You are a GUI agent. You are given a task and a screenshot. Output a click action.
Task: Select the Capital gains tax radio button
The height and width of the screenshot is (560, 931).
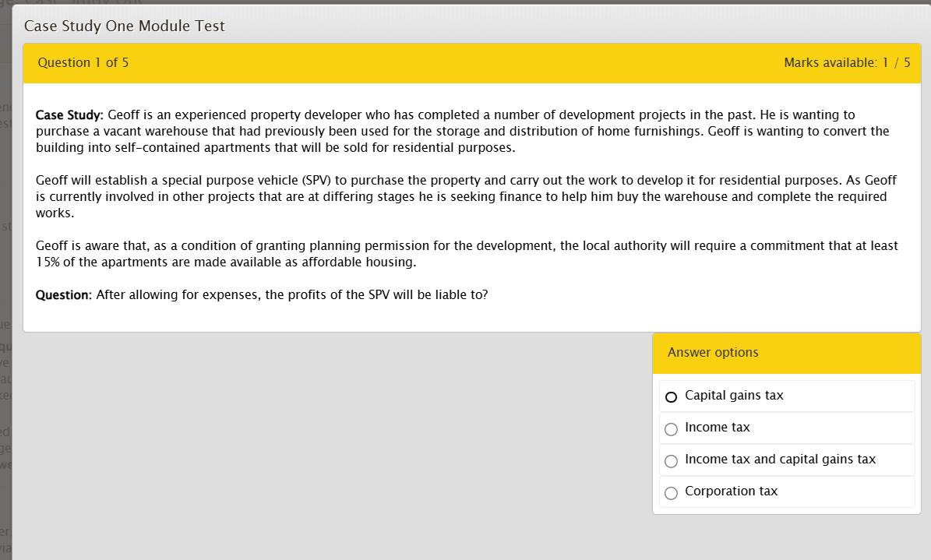[x=671, y=396]
